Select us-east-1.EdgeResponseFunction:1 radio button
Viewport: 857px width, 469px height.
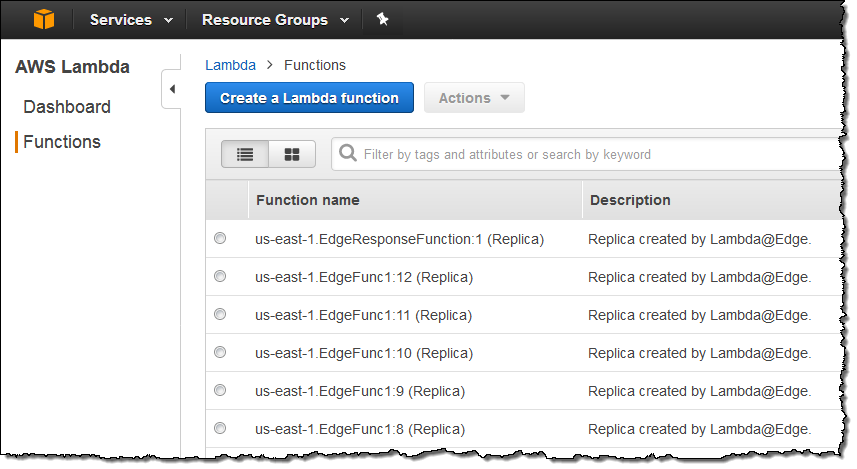tap(220, 239)
